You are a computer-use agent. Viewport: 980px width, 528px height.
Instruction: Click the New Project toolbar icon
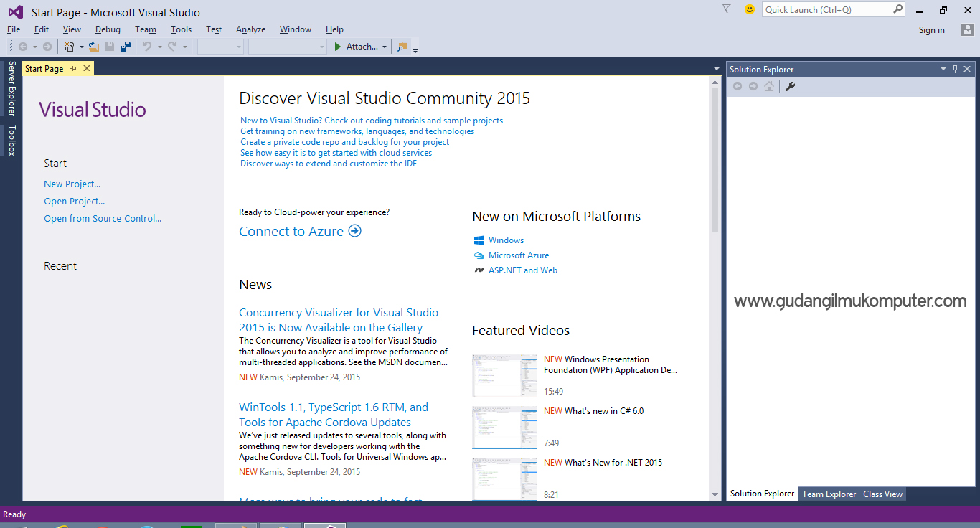70,47
